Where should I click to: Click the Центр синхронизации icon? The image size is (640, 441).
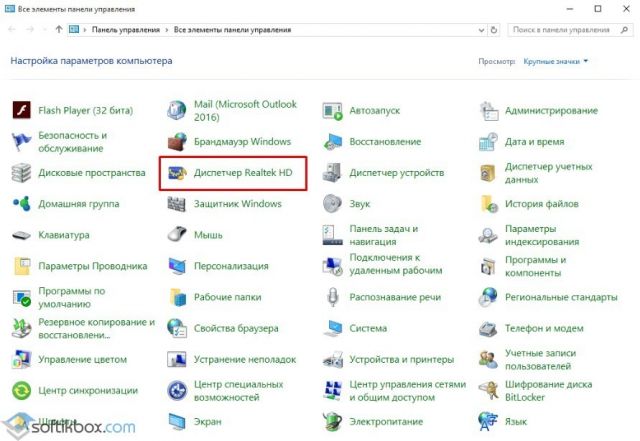coord(21,390)
